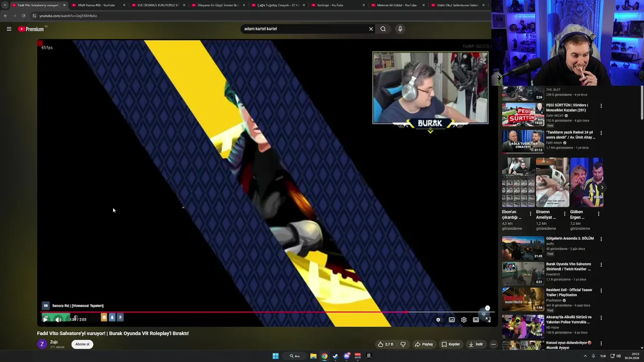Switch to Dünyanın En Güçlü İsimleri tab
The width and height of the screenshot is (644, 362).
pyautogui.click(x=217, y=5)
